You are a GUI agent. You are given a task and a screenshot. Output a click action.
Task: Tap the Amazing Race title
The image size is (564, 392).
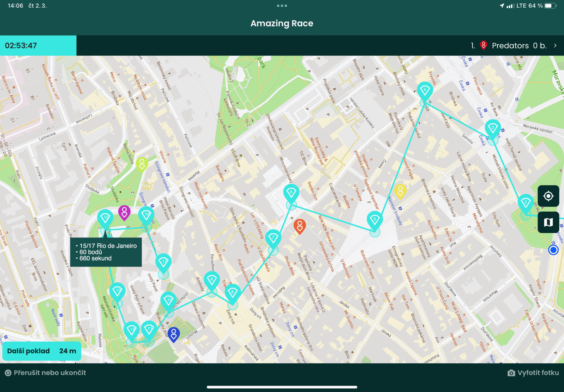[282, 23]
